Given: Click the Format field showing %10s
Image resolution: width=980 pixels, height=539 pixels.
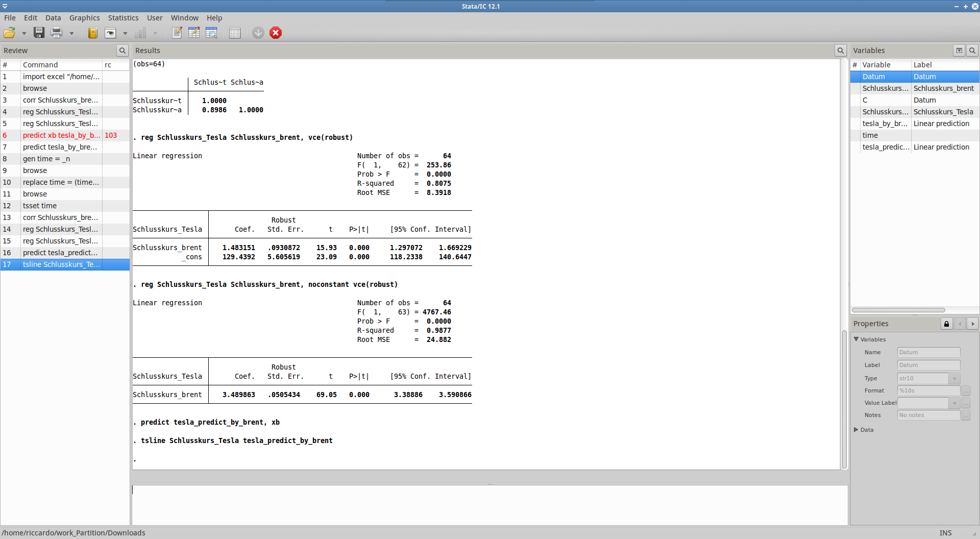Looking at the screenshot, I should (x=928, y=391).
